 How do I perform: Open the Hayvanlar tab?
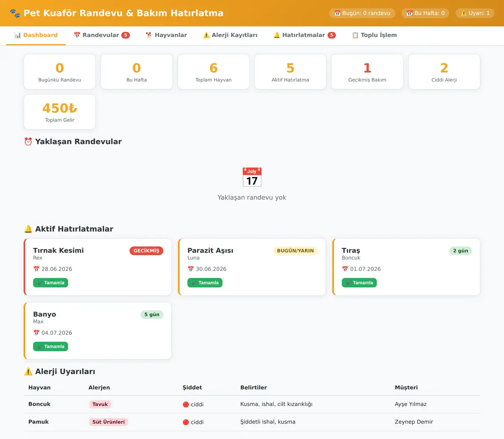(x=166, y=35)
